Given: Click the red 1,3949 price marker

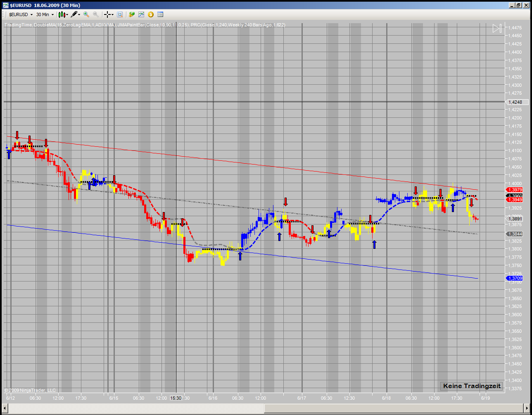Looking at the screenshot, I should 515,200.
